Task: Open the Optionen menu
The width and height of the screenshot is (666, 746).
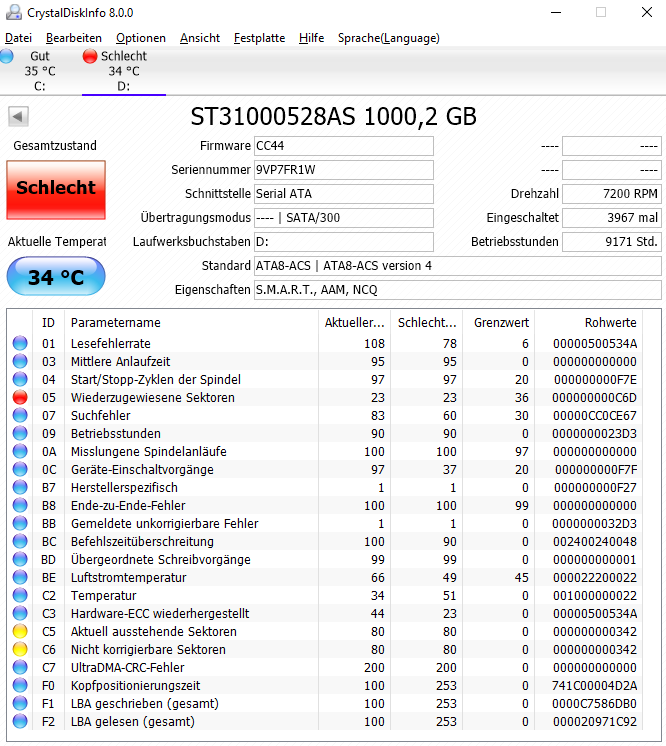Action: coord(141,38)
